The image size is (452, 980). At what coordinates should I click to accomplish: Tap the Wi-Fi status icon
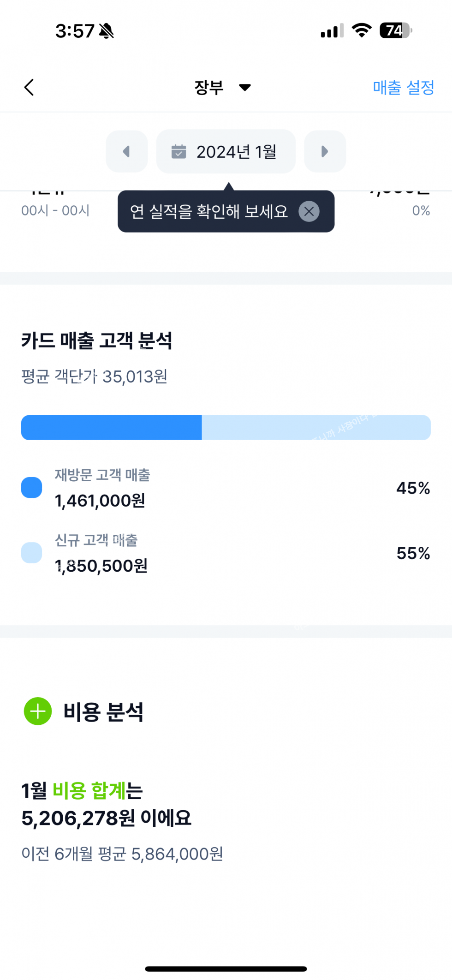(x=362, y=30)
